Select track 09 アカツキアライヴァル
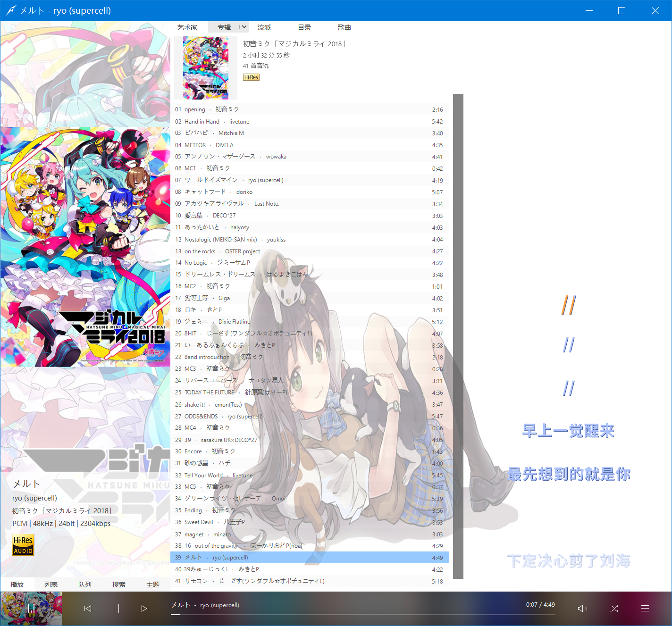 coord(310,204)
